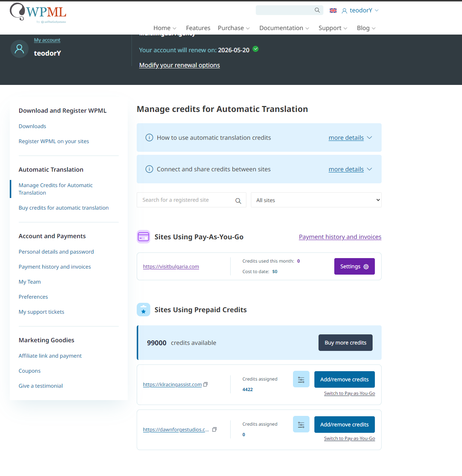Click Manage credits for Automatic Translation heading
The width and height of the screenshot is (462, 476).
pyautogui.click(x=222, y=109)
